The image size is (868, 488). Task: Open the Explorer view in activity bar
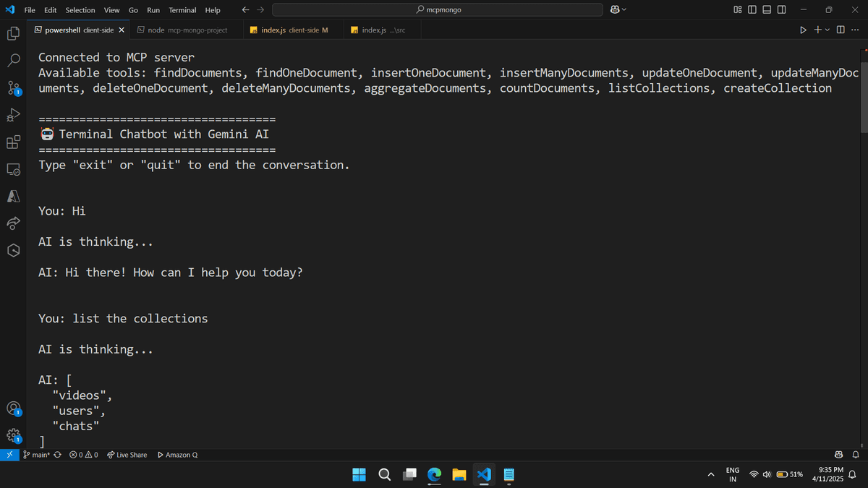point(13,33)
